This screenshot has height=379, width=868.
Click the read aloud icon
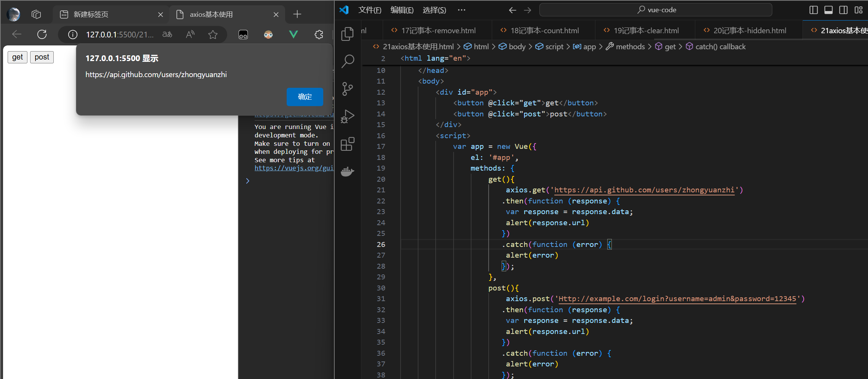190,35
